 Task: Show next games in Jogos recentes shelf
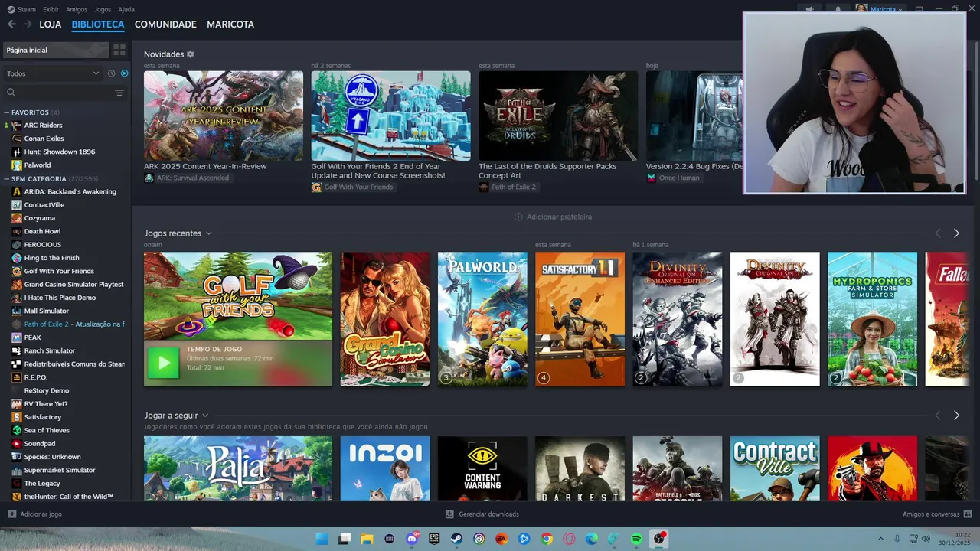(x=956, y=233)
